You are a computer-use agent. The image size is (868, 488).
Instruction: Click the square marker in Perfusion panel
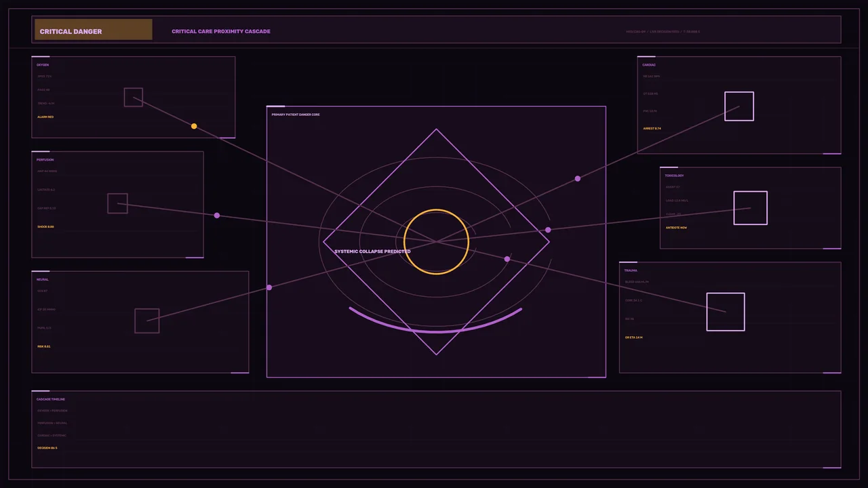coord(117,203)
